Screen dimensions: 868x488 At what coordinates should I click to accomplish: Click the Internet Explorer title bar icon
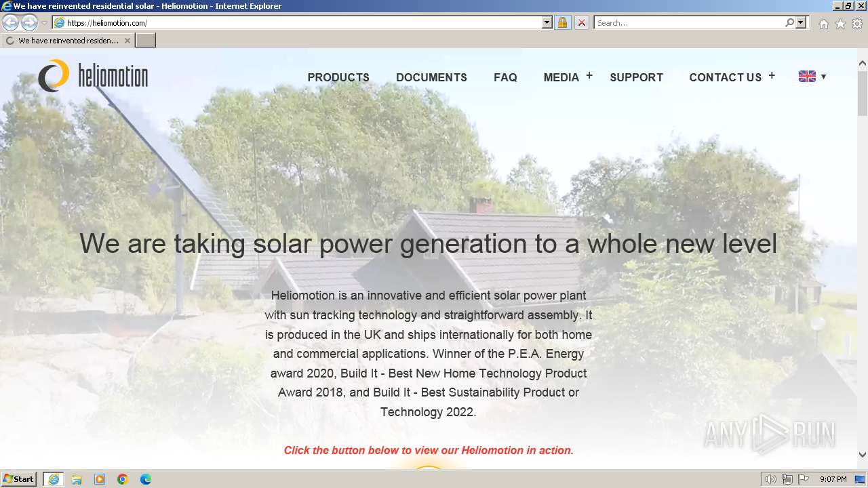click(7, 6)
